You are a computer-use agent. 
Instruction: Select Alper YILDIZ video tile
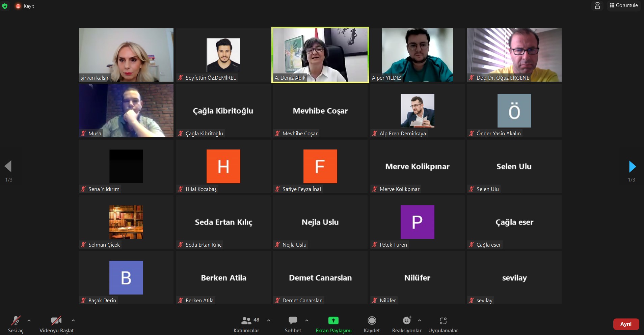pyautogui.click(x=418, y=55)
